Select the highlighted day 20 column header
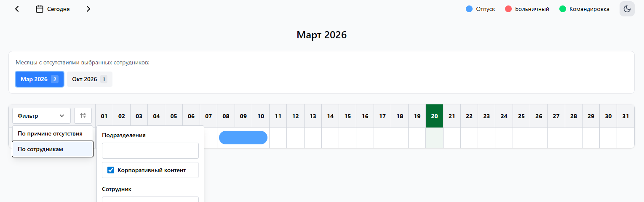This screenshot has height=202, width=644. [434, 116]
